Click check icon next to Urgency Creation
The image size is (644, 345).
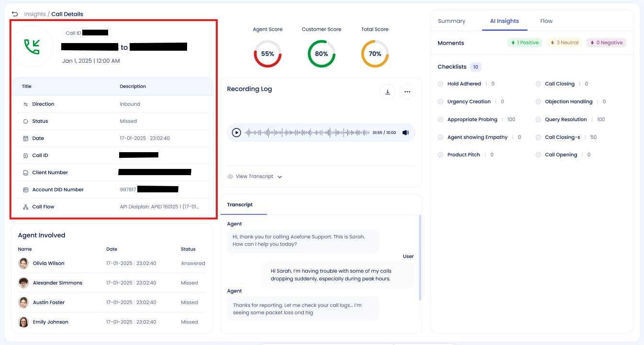point(441,101)
